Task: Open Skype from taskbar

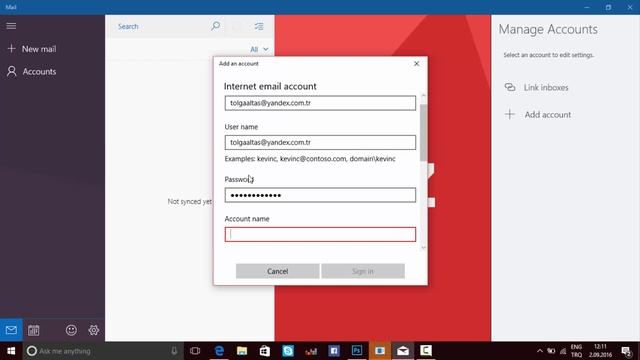Action: [288, 351]
